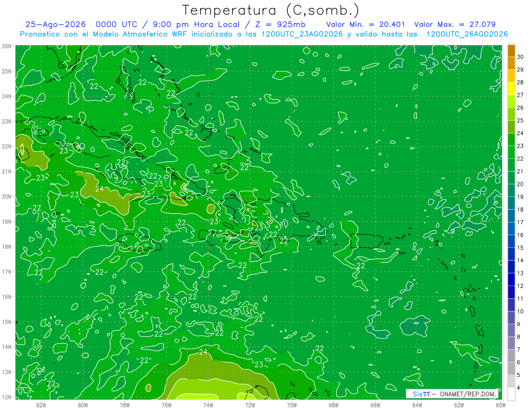The width and height of the screenshot is (532, 411).
Task: Click the "68W" longitude label
Action: click(x=334, y=405)
